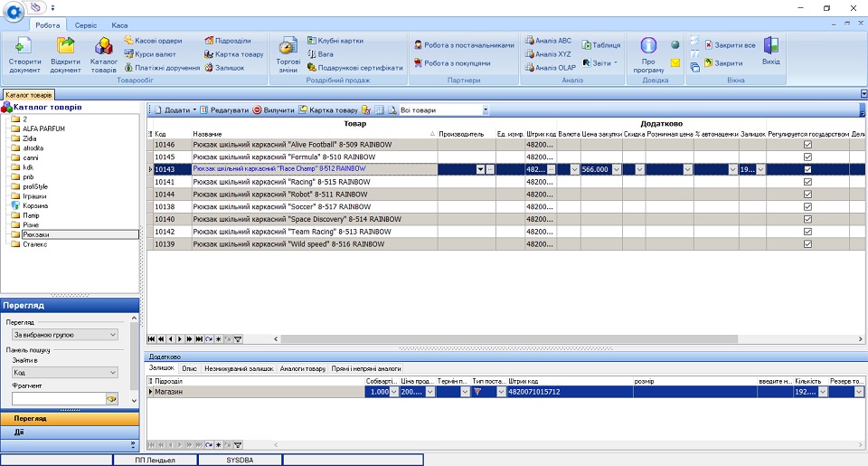Screen dimensions: 868x466
Task: Run Аналіз ABC
Action: [x=548, y=41]
